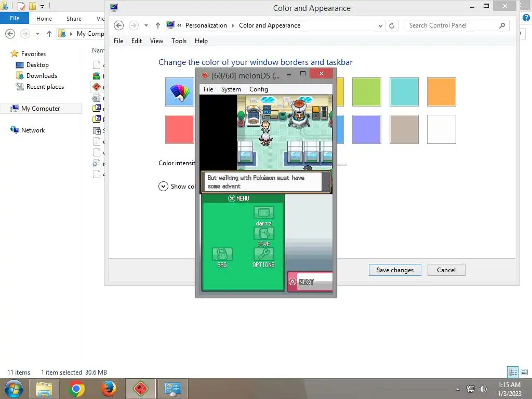Open the melonDS File menu
The width and height of the screenshot is (532, 399).
click(208, 89)
